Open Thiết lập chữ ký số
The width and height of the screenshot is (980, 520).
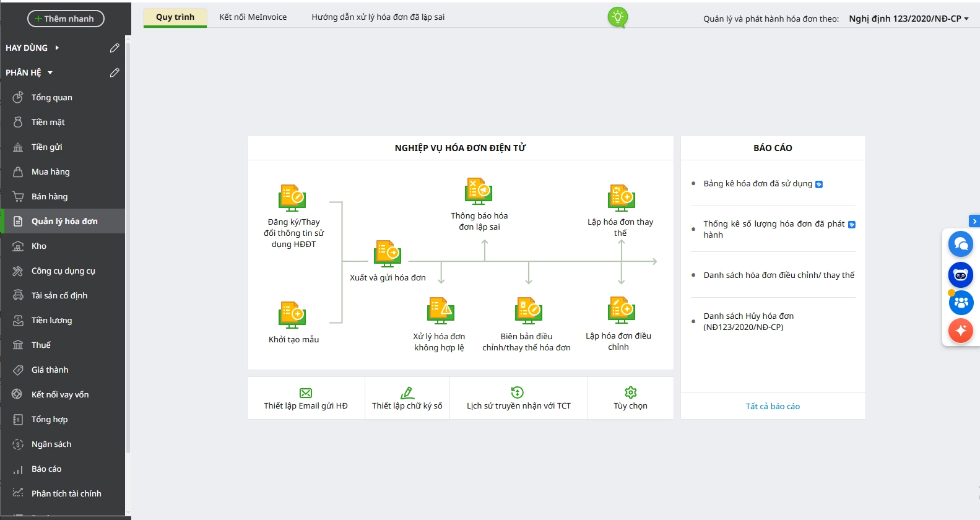pos(407,399)
